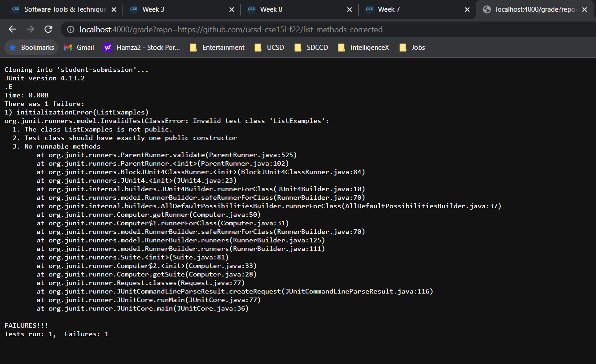
Task: Click AllDefaultPossibilitiesBuilder.runnerForClass stack line
Action: pyautogui.click(x=269, y=206)
